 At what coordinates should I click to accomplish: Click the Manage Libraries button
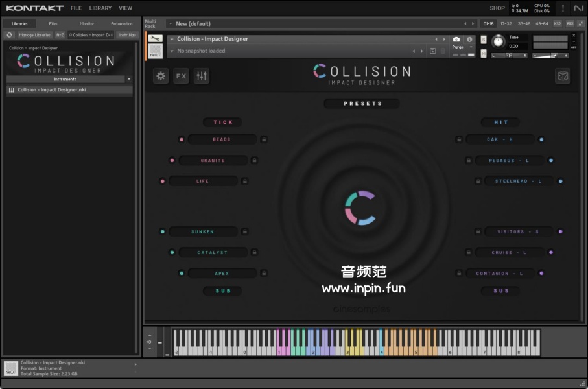(x=34, y=35)
